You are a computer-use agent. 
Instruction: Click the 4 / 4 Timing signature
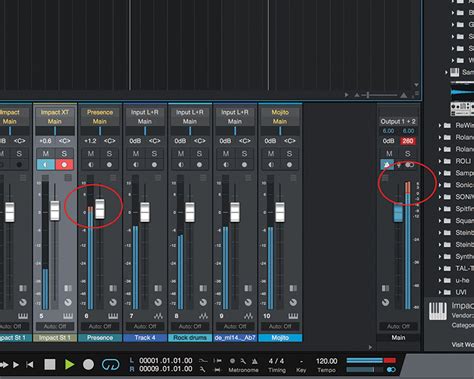click(276, 361)
